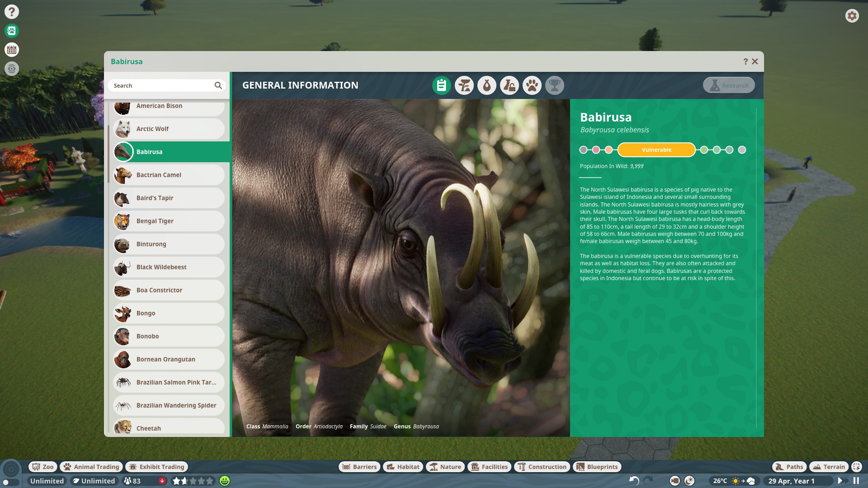Screen dimensions: 868x488
Task: Redo the last action
Action: [x=649, y=481]
